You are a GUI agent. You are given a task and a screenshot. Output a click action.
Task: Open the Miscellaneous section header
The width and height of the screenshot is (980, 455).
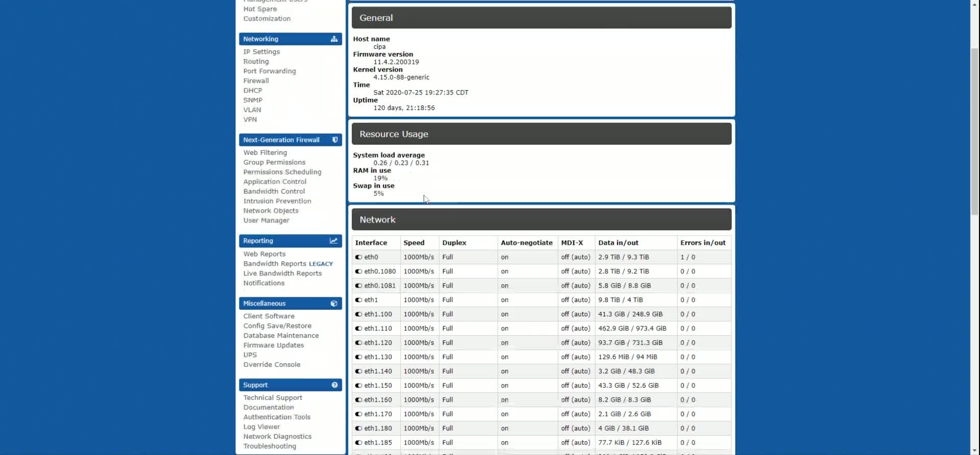point(290,304)
